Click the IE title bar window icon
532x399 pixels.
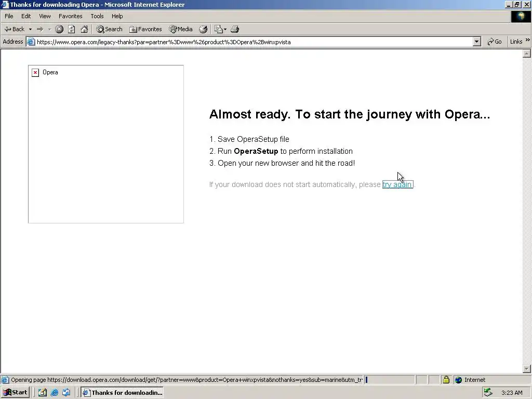[5, 4]
